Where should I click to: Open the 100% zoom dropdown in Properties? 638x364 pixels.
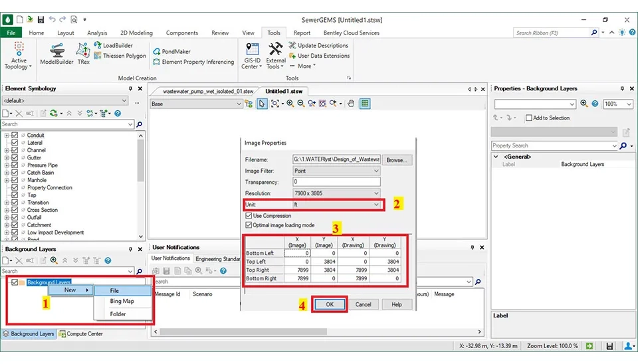pyautogui.click(x=616, y=104)
